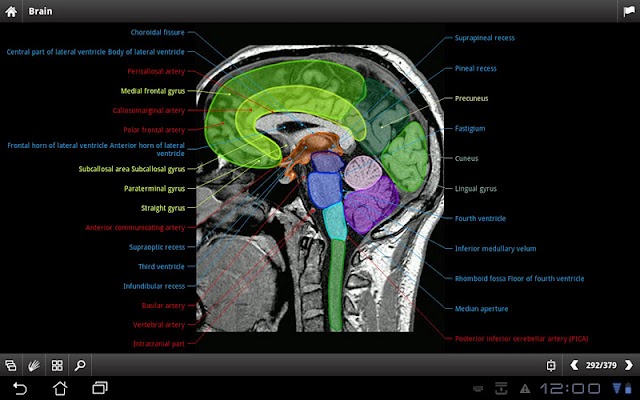Select Posterior inferior cerebellar artery (PICA) label

[x=521, y=339]
